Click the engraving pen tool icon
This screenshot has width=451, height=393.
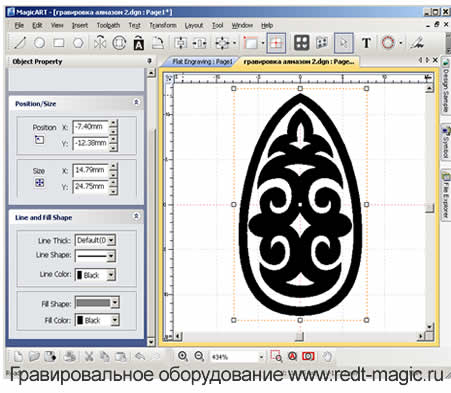(x=417, y=43)
